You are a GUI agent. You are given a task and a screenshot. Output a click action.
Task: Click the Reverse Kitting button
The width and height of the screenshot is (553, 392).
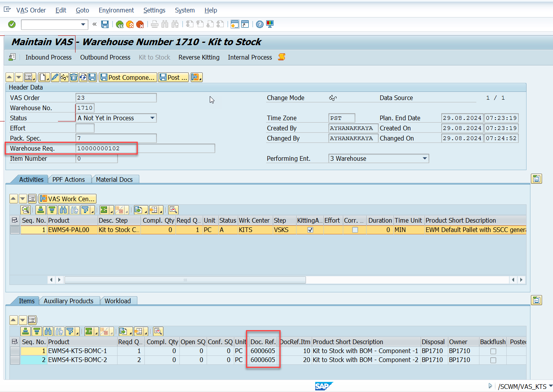click(x=199, y=57)
